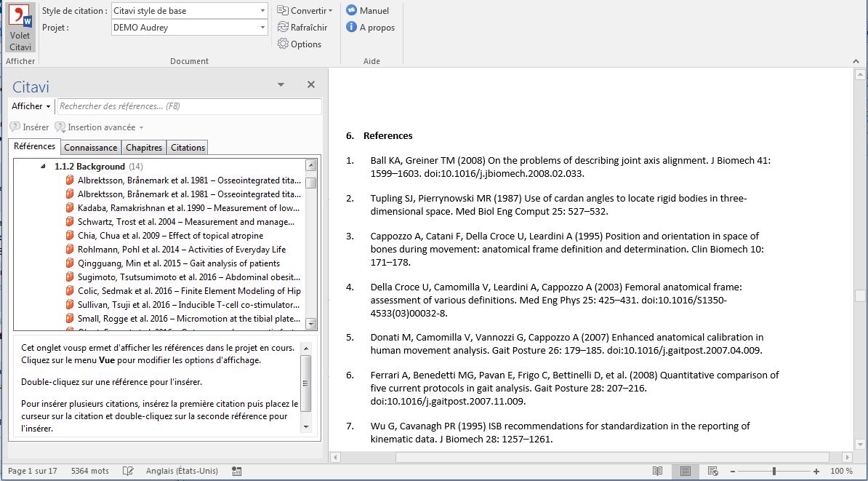The width and height of the screenshot is (868, 481).
Task: Toggle the Volet Citavi pane button
Action: (x=20, y=28)
